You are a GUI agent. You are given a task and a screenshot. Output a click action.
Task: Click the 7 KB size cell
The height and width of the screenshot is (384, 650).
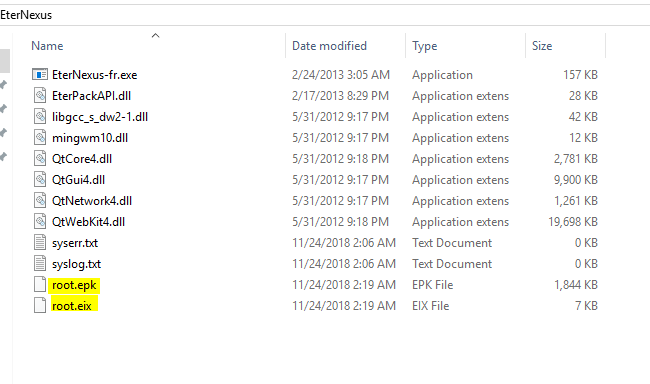click(x=587, y=306)
